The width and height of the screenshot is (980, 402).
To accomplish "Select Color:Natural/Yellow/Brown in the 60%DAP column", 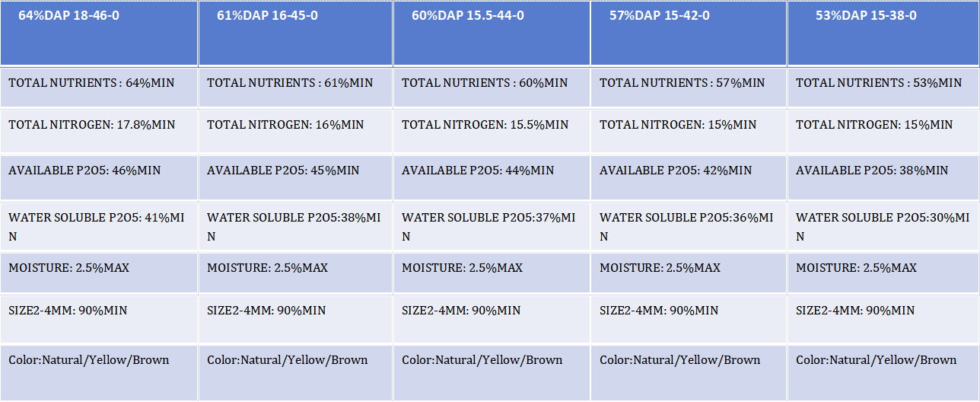I will click(492, 372).
